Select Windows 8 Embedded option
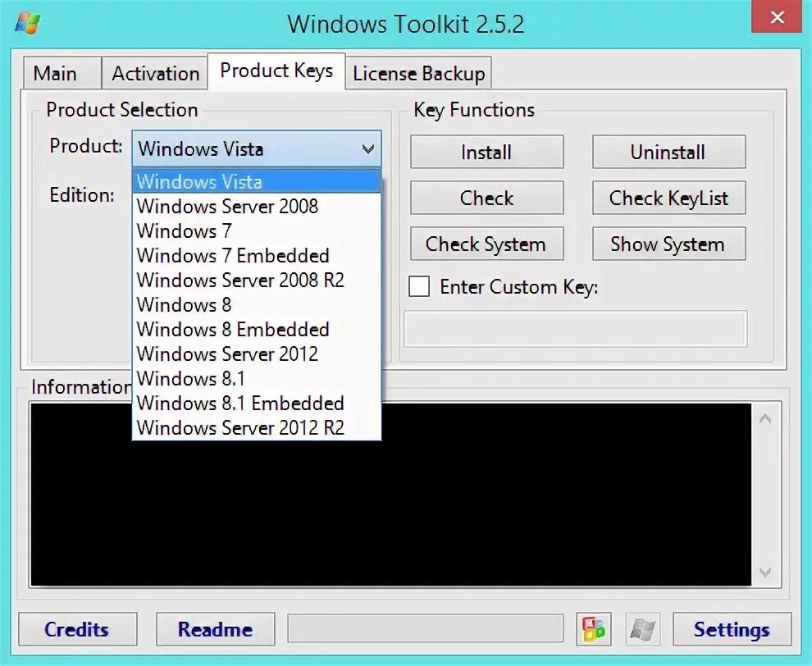Screen dimensions: 812x666 click(257, 330)
